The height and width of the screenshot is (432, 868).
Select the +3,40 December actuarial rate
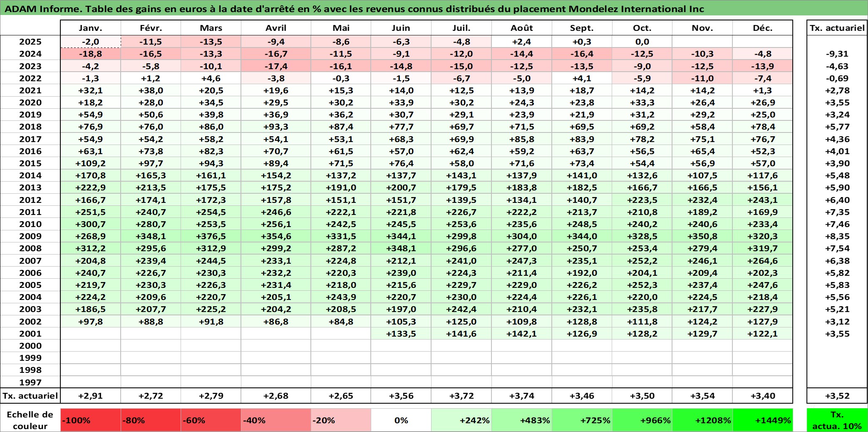pos(762,396)
